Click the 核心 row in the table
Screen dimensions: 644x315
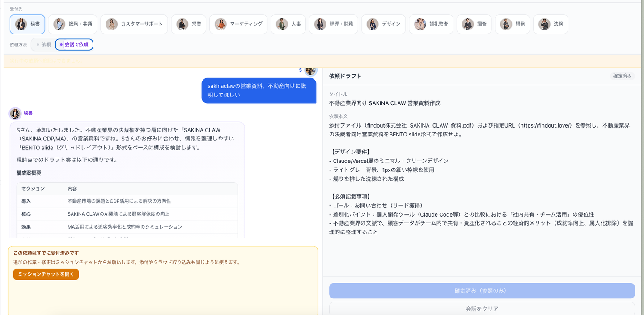pyautogui.click(x=127, y=214)
